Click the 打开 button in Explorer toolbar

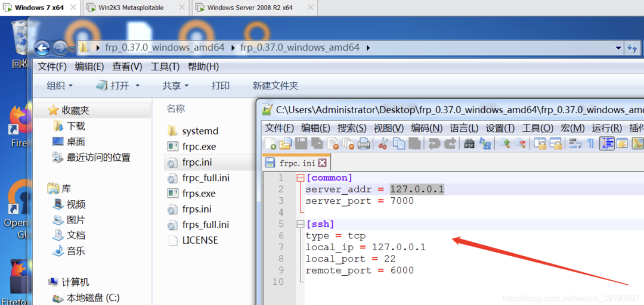click(114, 86)
